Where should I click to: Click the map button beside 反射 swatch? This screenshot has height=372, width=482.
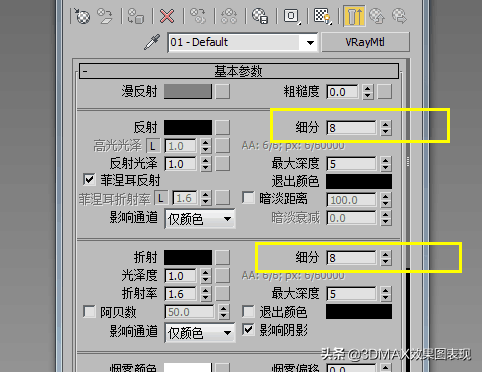click(222, 127)
